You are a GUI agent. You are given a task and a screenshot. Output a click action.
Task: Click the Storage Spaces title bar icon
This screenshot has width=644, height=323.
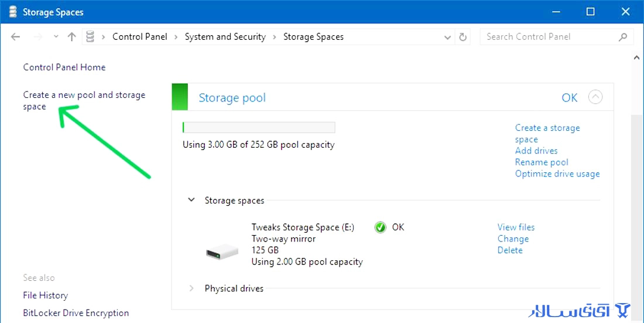coord(13,12)
